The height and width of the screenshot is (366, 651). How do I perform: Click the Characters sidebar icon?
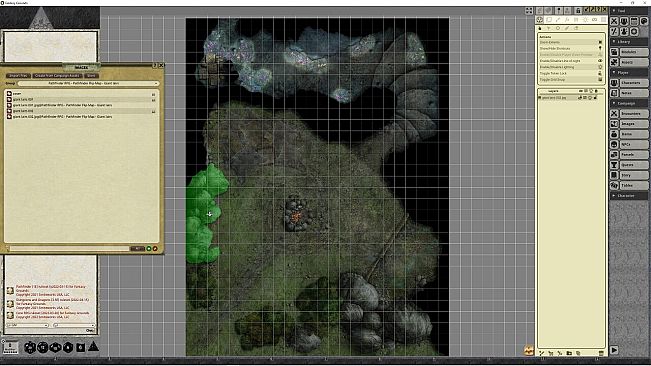(614, 83)
